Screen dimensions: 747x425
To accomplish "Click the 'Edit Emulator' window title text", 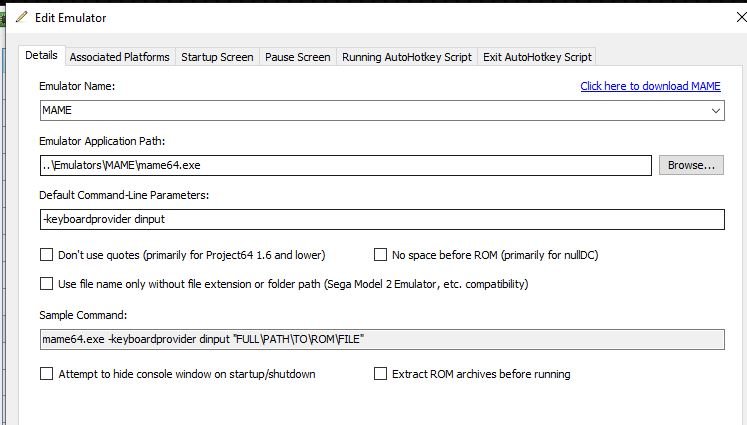I will point(71,18).
